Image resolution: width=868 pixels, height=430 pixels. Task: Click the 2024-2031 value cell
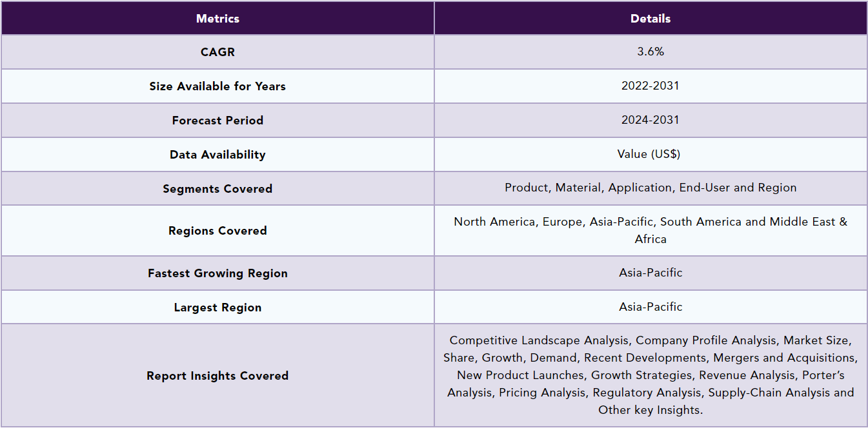(x=650, y=120)
